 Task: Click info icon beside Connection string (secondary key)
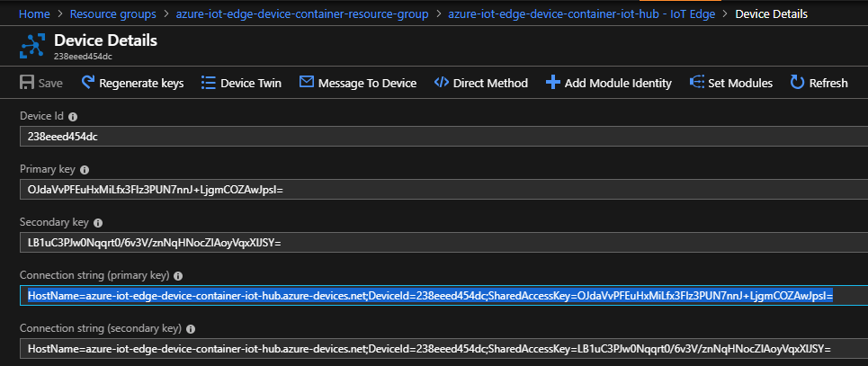(x=191, y=329)
